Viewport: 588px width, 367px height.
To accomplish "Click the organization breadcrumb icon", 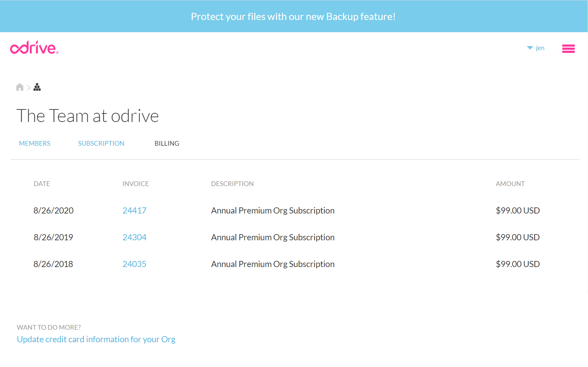I will pos(37,87).
